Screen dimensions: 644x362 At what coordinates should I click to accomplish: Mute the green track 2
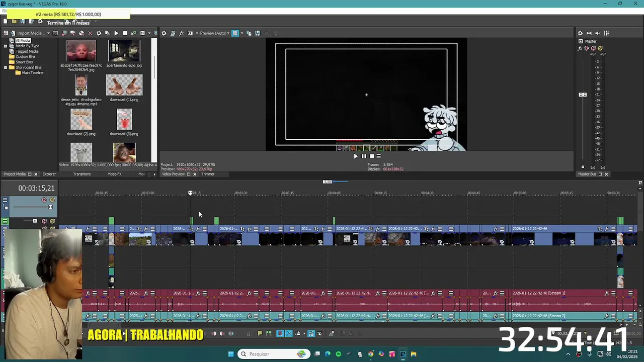click(44, 221)
